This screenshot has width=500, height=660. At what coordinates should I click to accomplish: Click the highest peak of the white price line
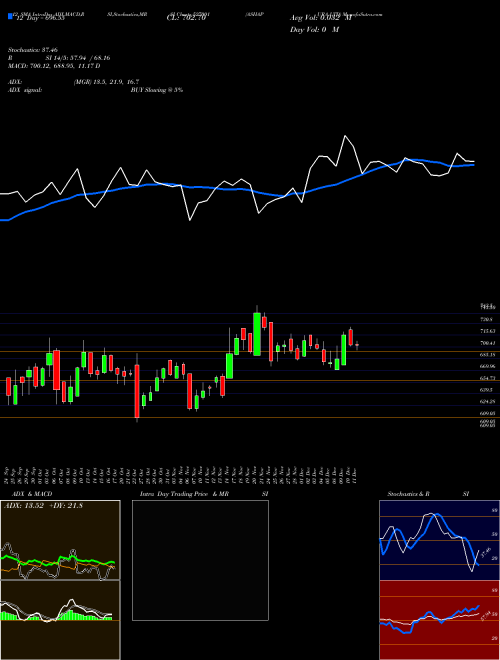point(345,136)
